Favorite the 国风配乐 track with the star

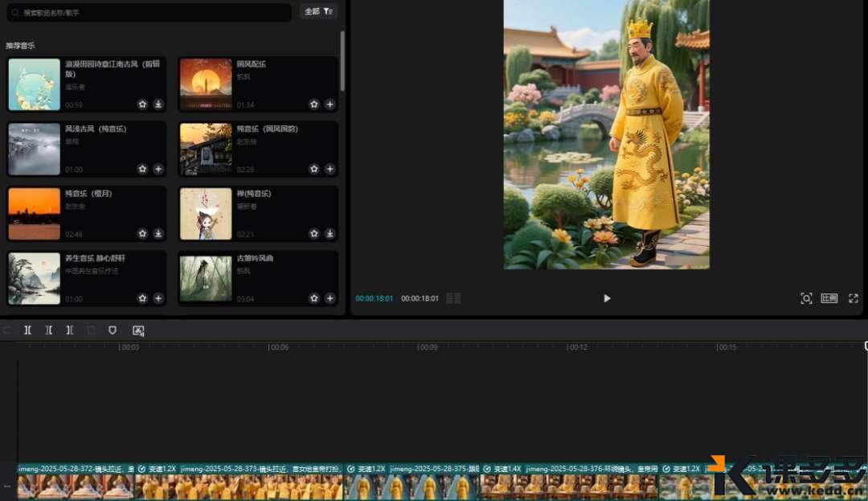(x=314, y=105)
